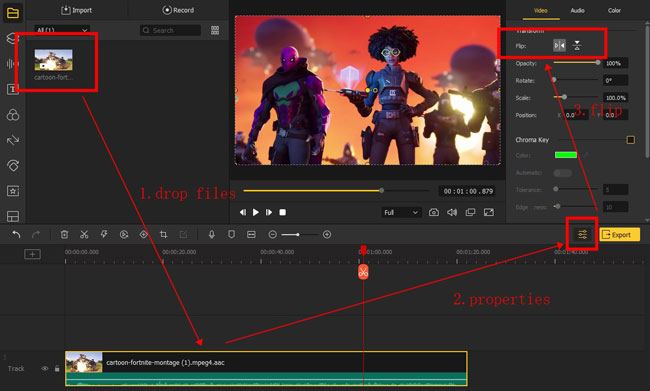Add a marker on the timeline
This screenshot has height=391, width=650.
click(x=231, y=235)
